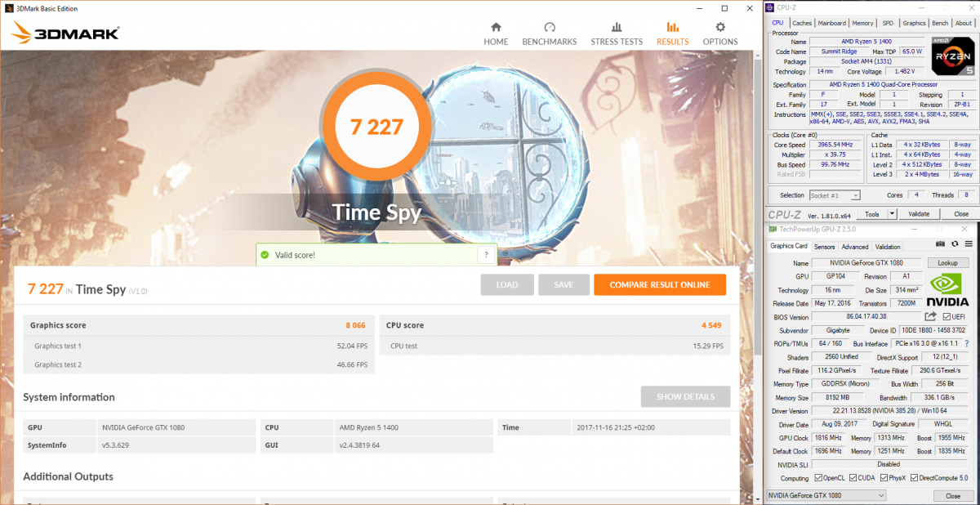
Task: Click the GPU-Z title bar app icon
Action: [x=773, y=230]
